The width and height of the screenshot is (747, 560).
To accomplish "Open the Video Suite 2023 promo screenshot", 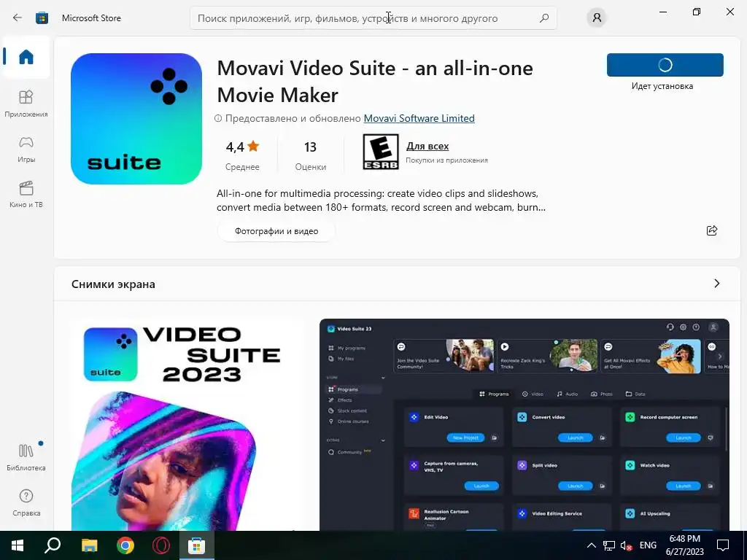I will pyautogui.click(x=187, y=425).
